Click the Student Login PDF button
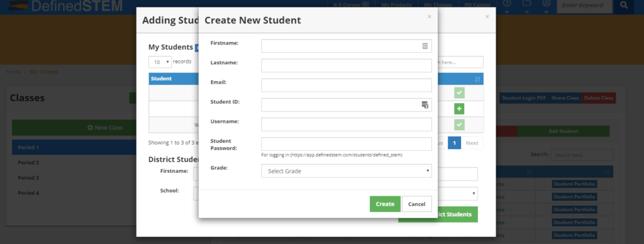644x244 pixels. [x=524, y=97]
